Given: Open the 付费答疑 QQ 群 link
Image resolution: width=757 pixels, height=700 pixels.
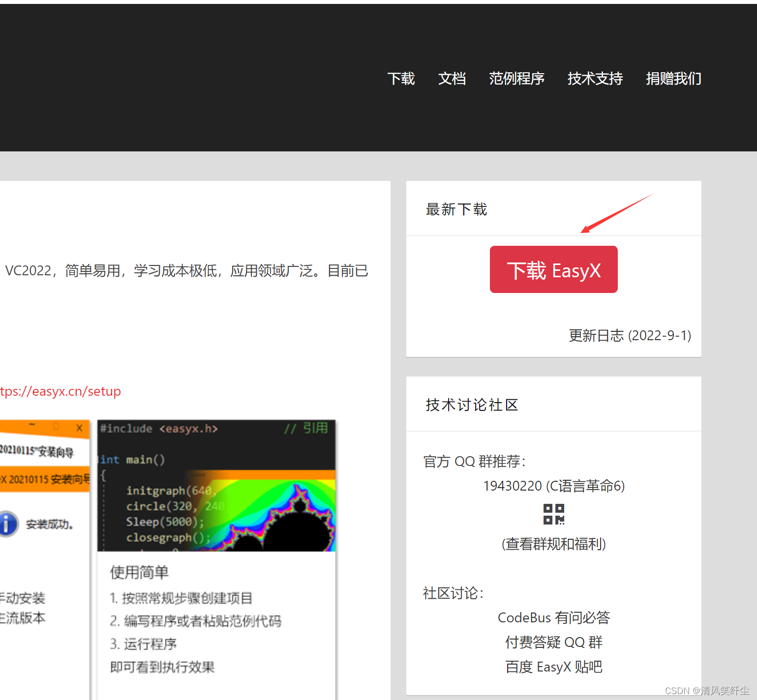Looking at the screenshot, I should 554,642.
